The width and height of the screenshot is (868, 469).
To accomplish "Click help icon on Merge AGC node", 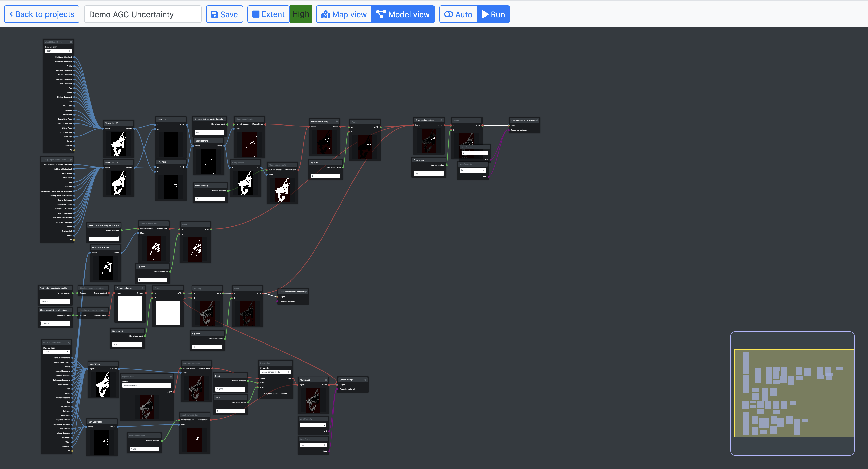I will point(326,380).
